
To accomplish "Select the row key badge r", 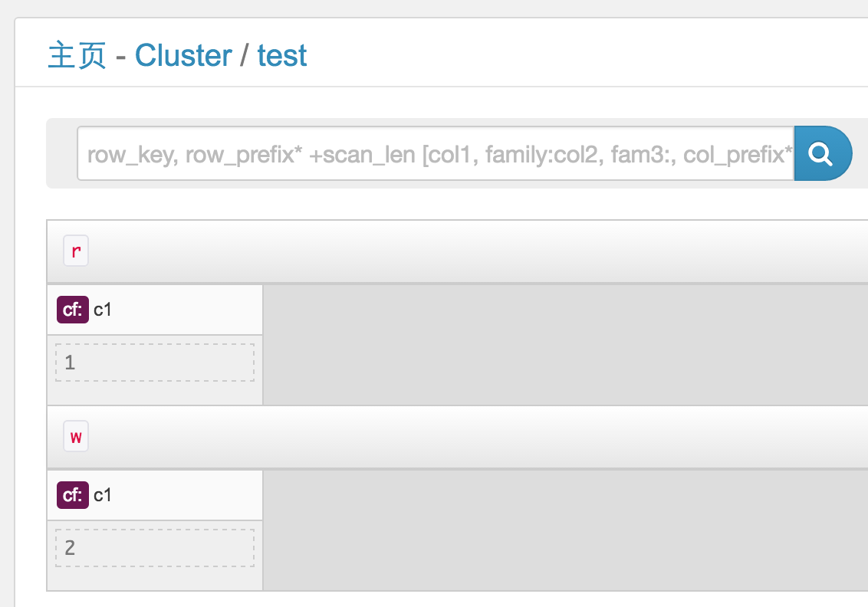I will (x=76, y=251).
